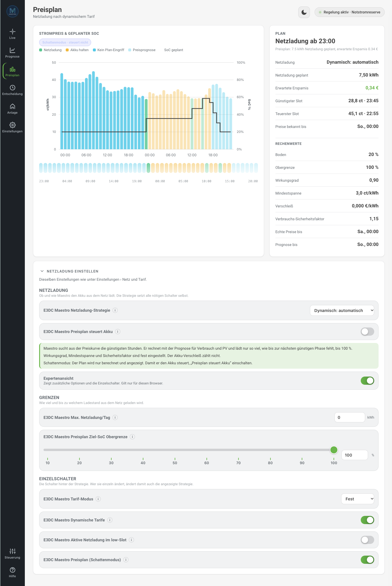392x586 pixels.
Task: Toggle the Kein Plan-Eingriff legend entry
Action: [x=108, y=50]
